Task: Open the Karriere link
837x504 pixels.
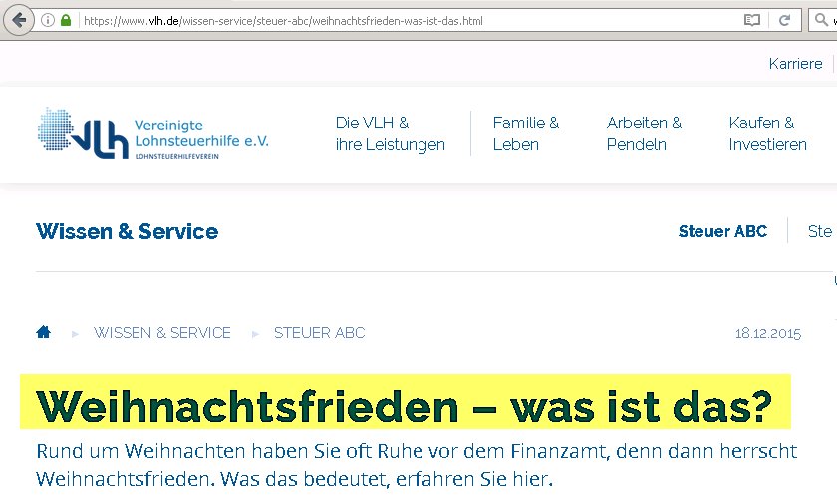Action: point(795,64)
